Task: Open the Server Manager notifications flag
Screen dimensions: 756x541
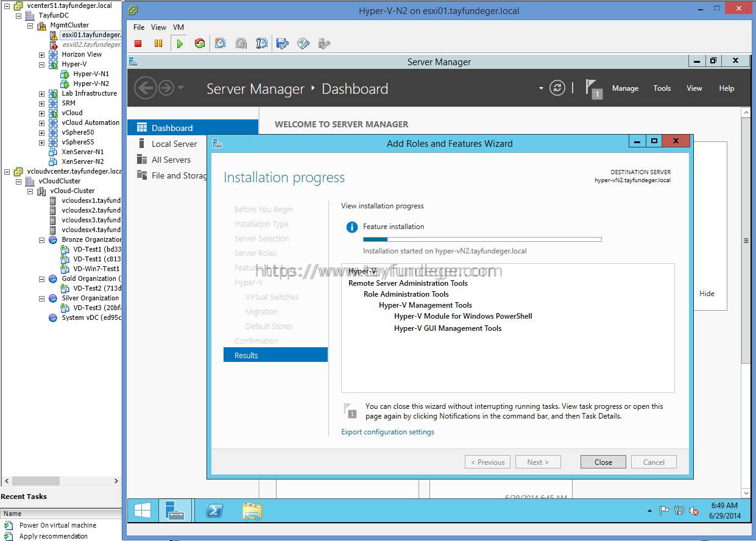Action: (x=593, y=89)
